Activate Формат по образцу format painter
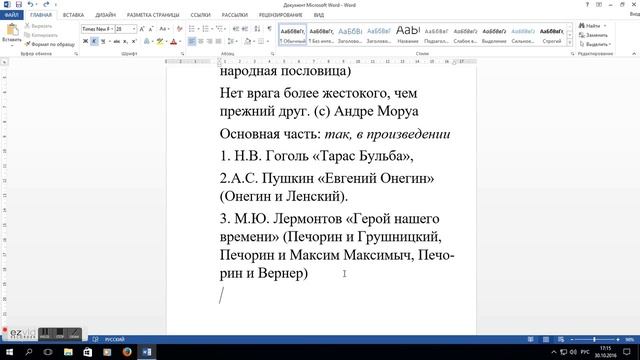Image resolution: width=640 pixels, height=360 pixels. (49, 44)
